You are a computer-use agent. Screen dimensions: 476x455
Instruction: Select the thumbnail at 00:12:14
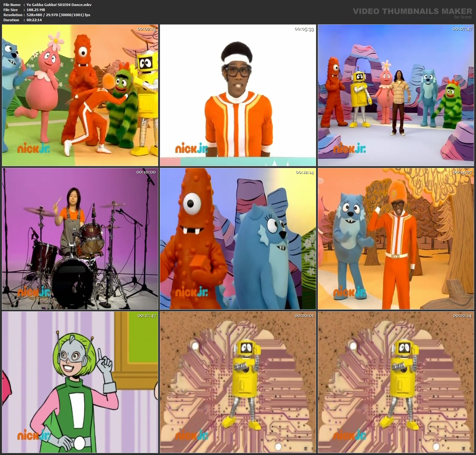coord(238,239)
